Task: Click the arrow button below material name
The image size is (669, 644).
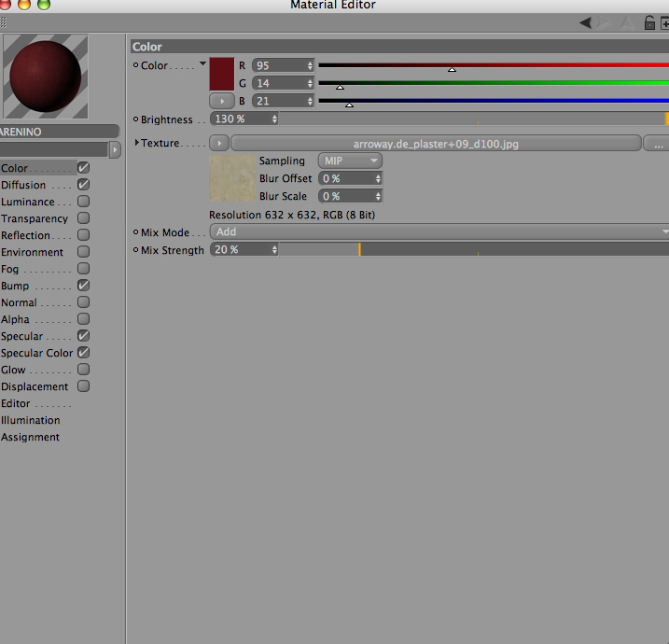Action: 115,149
